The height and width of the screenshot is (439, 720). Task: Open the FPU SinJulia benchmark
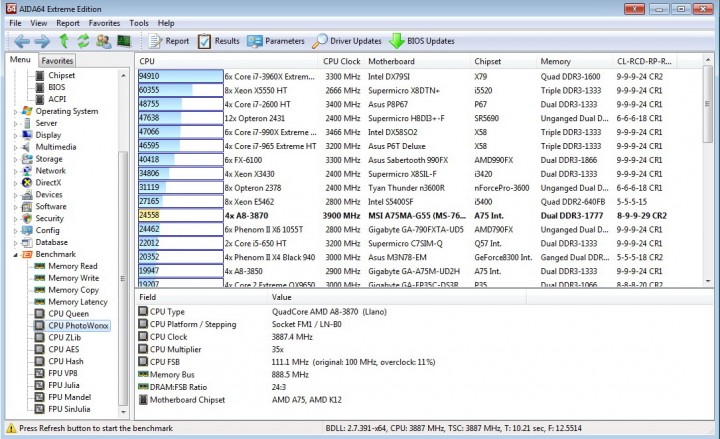69,409
